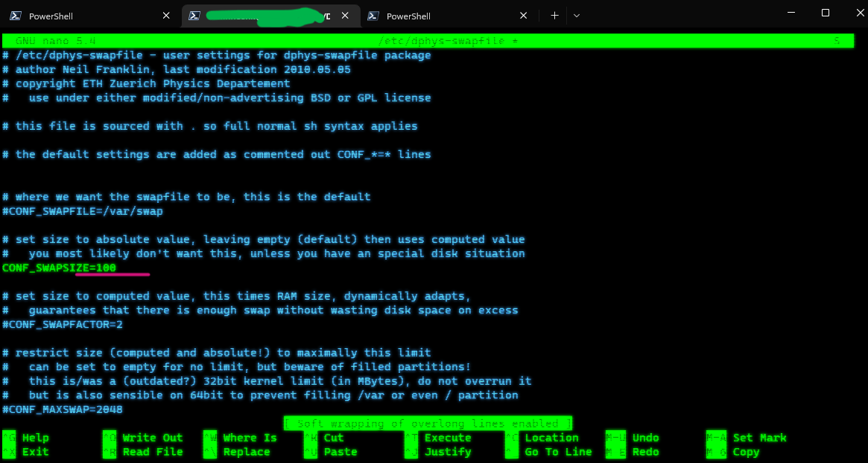Place cursor on the #CONF_SWAPFILE=/var/swap line
Image resolution: width=868 pixels, height=463 pixels.
pos(83,211)
